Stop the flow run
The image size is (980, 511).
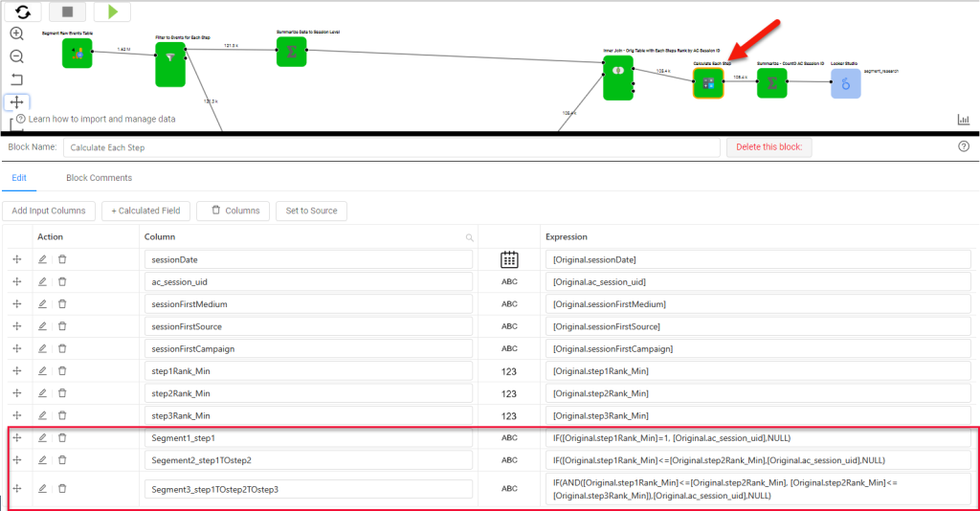click(68, 11)
